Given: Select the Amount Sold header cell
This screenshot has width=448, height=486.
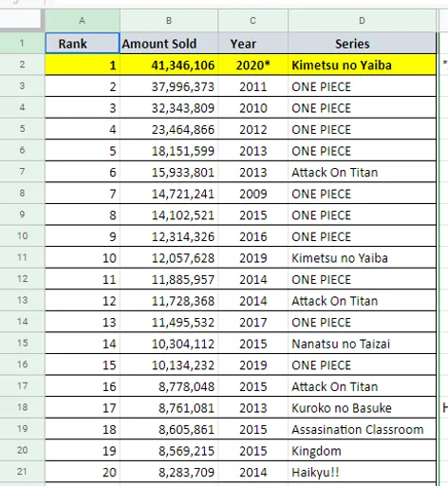Looking at the screenshot, I should coord(169,44).
